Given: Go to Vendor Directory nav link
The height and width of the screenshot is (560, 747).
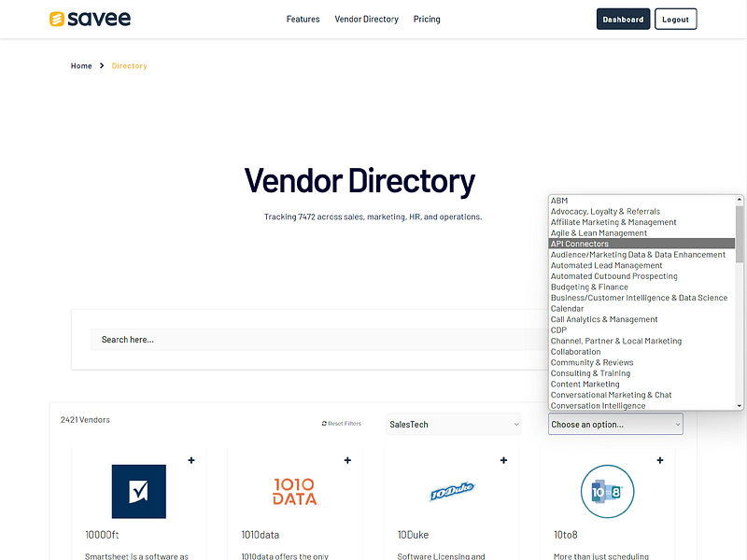Looking at the screenshot, I should point(366,19).
